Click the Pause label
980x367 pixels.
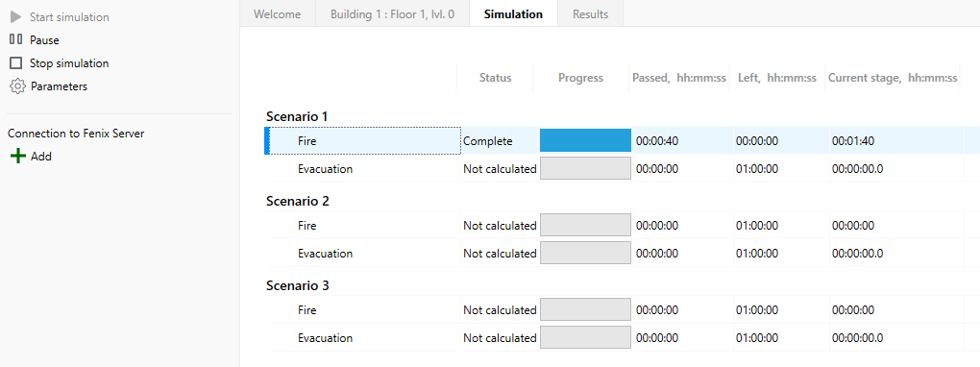[x=44, y=40]
